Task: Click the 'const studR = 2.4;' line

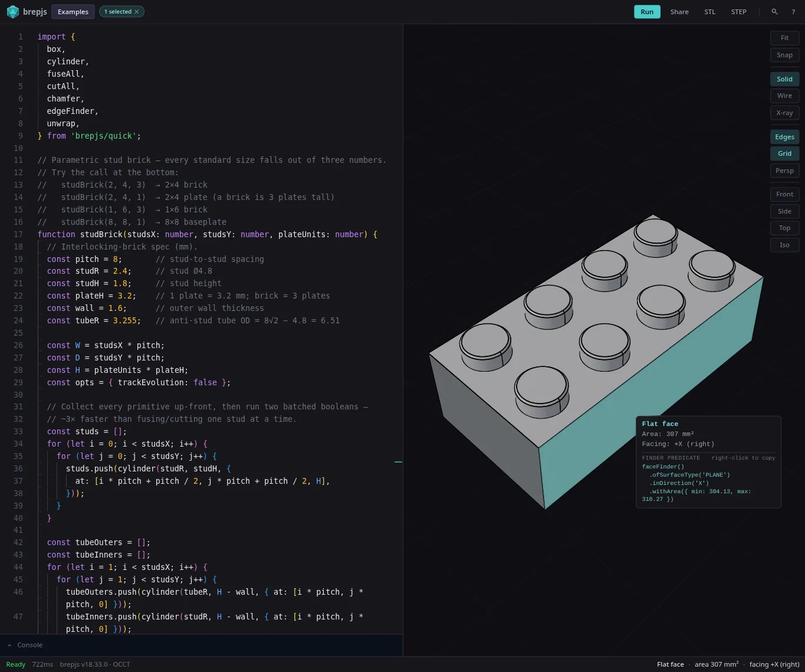Action: click(89, 271)
